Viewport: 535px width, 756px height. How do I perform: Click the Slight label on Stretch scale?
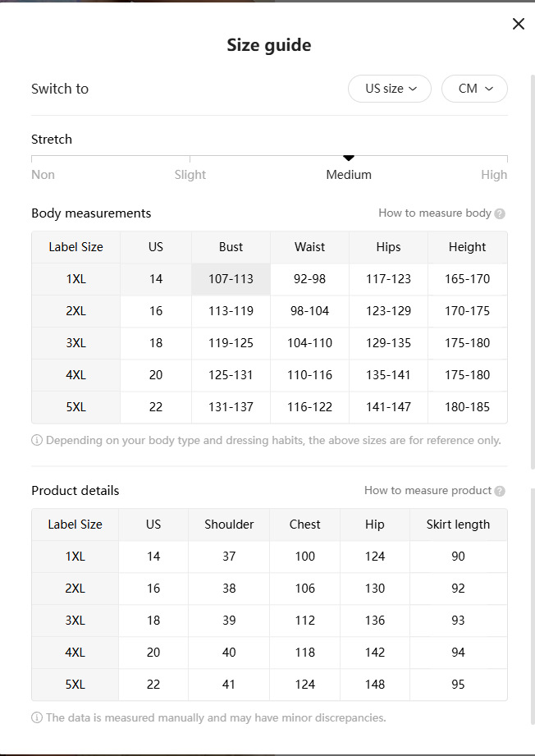190,175
